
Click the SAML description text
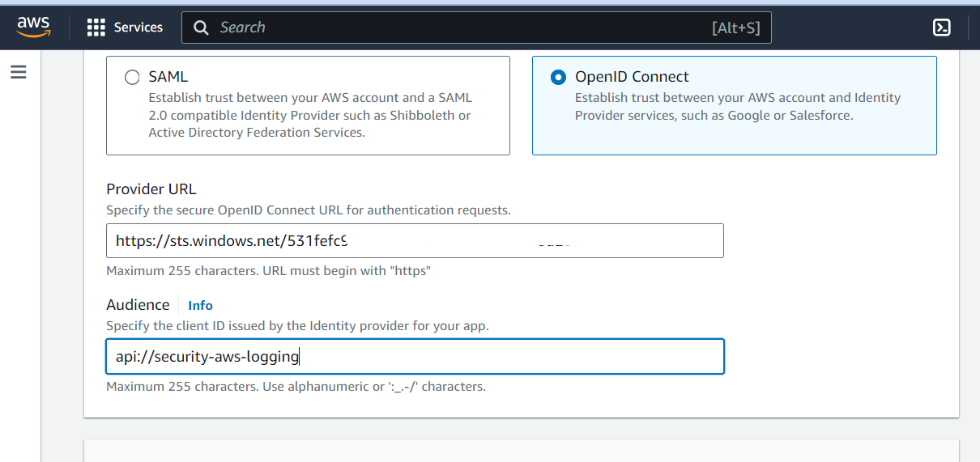pos(310,115)
